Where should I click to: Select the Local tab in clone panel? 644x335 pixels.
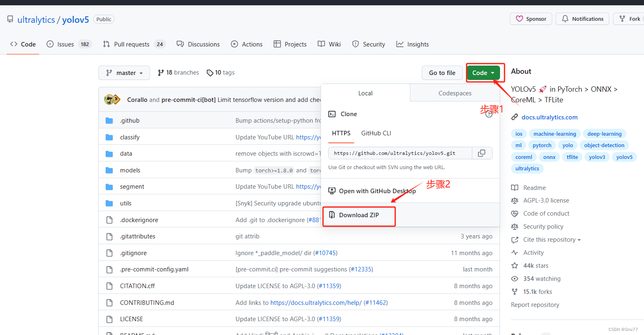tap(365, 93)
